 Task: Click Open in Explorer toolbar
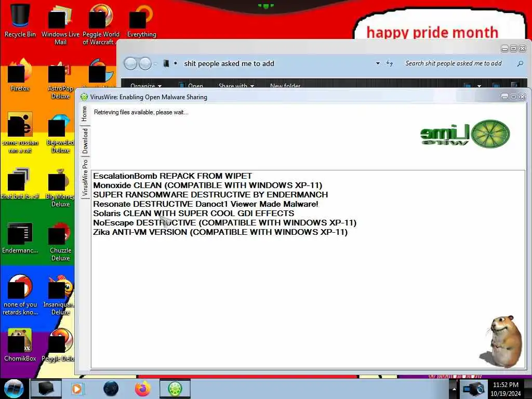tap(191, 86)
